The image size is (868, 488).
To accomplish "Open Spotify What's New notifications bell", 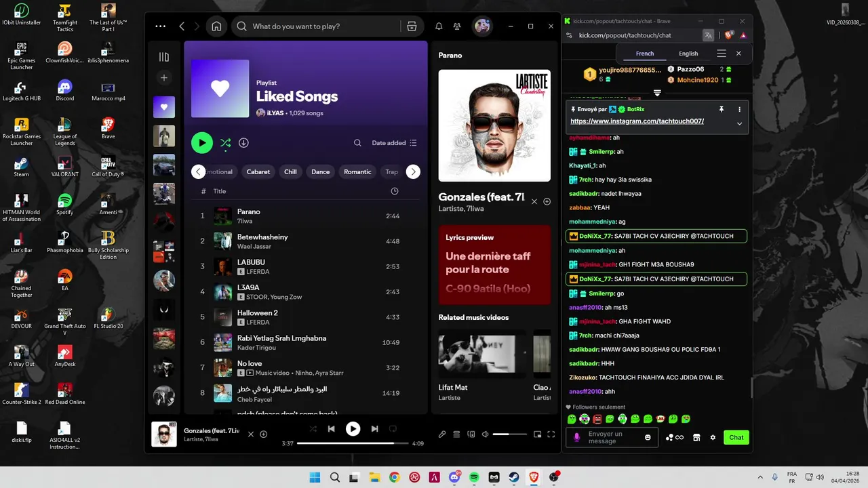I will (x=439, y=26).
